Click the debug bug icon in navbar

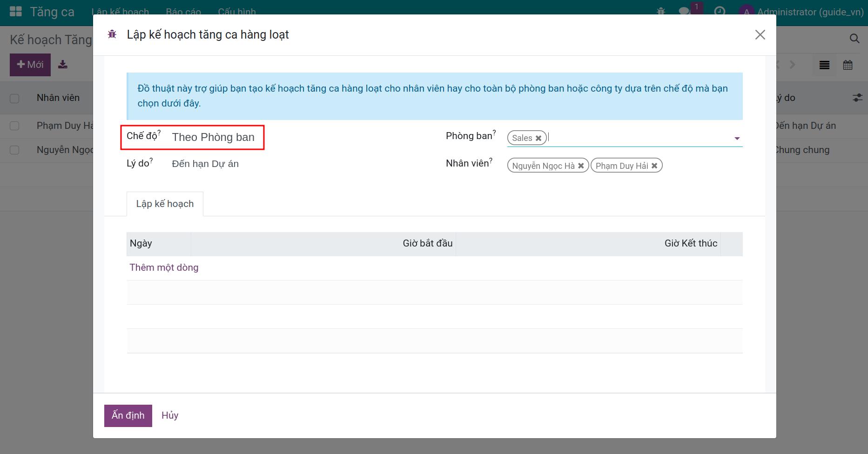click(x=660, y=12)
